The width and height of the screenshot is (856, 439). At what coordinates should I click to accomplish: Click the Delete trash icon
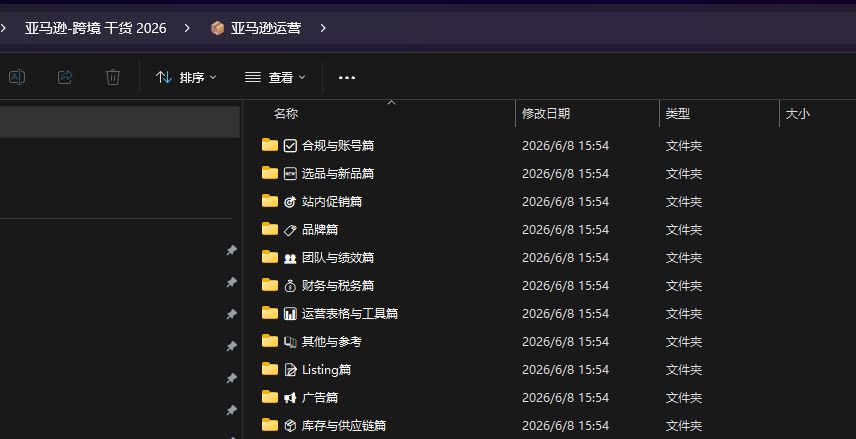[112, 77]
